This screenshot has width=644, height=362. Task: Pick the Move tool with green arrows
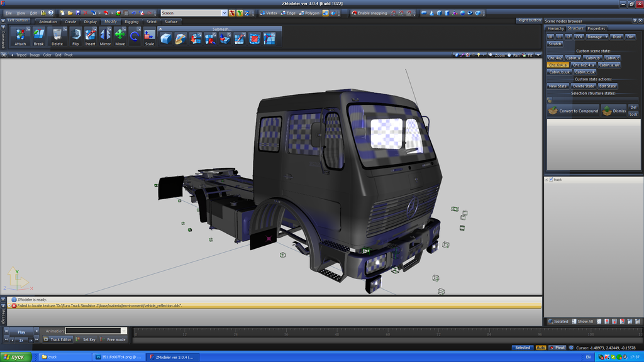(x=119, y=37)
